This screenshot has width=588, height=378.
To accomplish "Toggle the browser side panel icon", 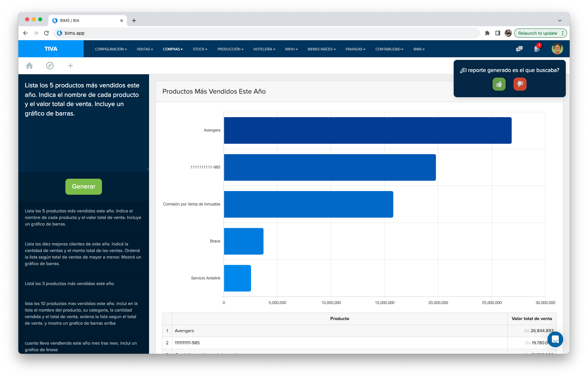I will [x=497, y=33].
